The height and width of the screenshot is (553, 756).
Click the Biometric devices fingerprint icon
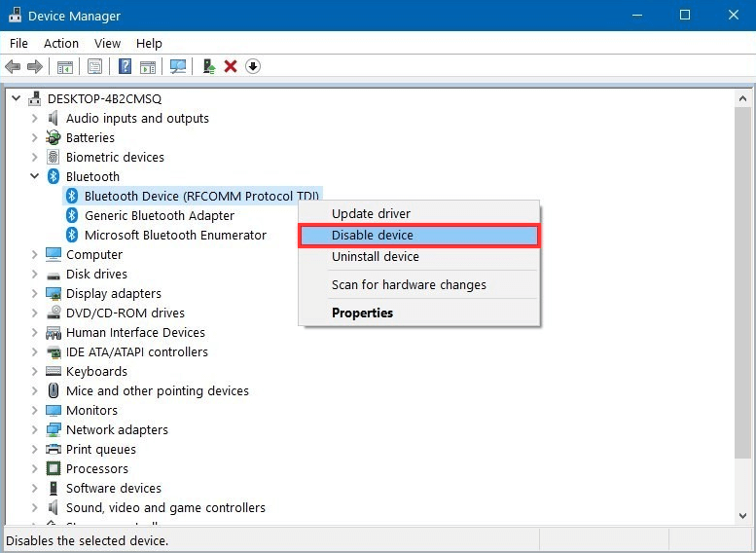point(54,157)
